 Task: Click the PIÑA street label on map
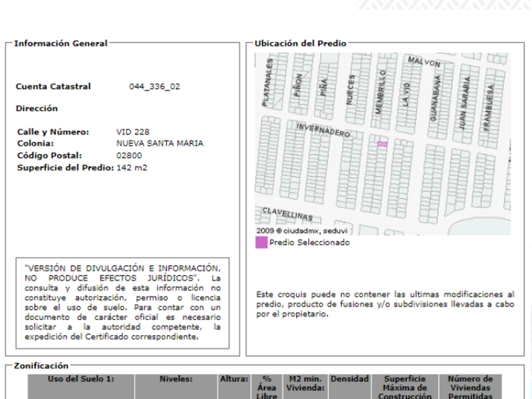pos(324,87)
